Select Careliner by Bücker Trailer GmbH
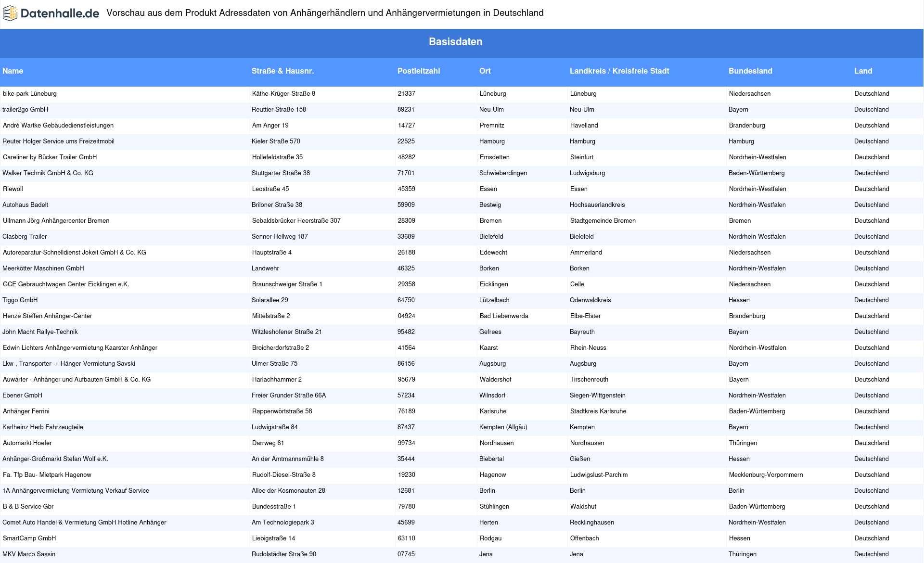The height and width of the screenshot is (563, 924). tap(50, 157)
